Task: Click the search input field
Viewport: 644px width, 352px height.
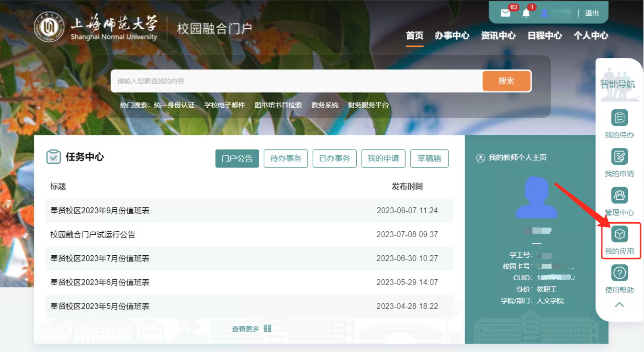Action: pos(297,81)
